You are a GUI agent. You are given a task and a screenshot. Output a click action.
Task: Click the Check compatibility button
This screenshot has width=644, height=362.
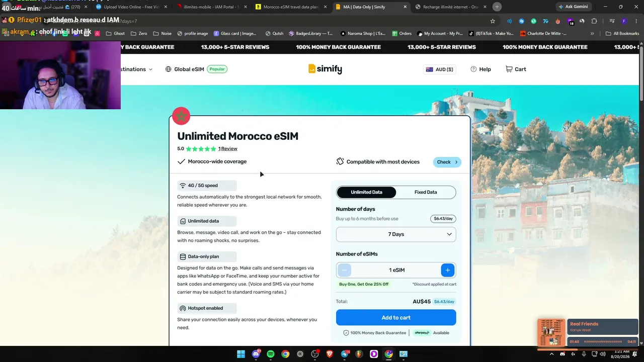coord(447,162)
